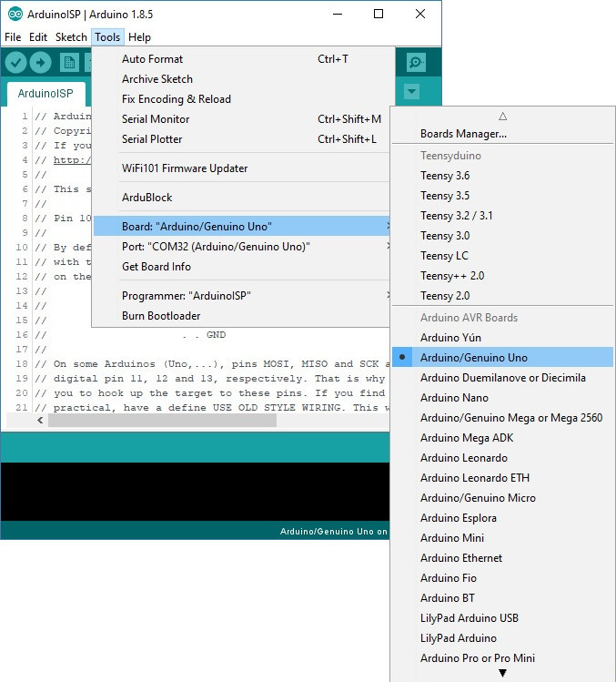Screen dimensions: 616x682
Task: Click code line 18 about MOSI pins
Action: tap(212, 363)
